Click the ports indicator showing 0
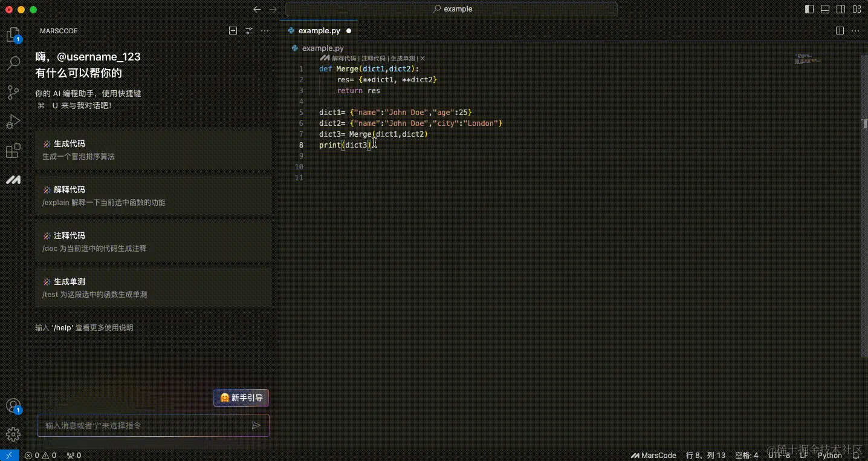This screenshot has width=868, height=461. 74,455
